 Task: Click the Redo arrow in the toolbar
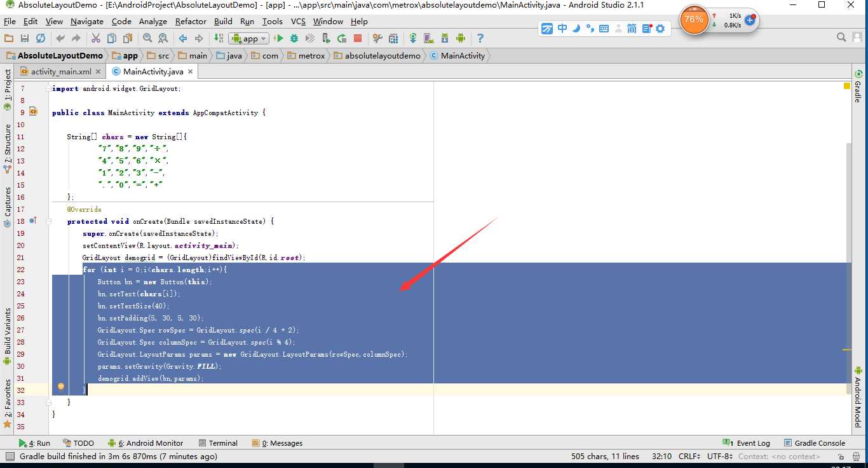76,38
